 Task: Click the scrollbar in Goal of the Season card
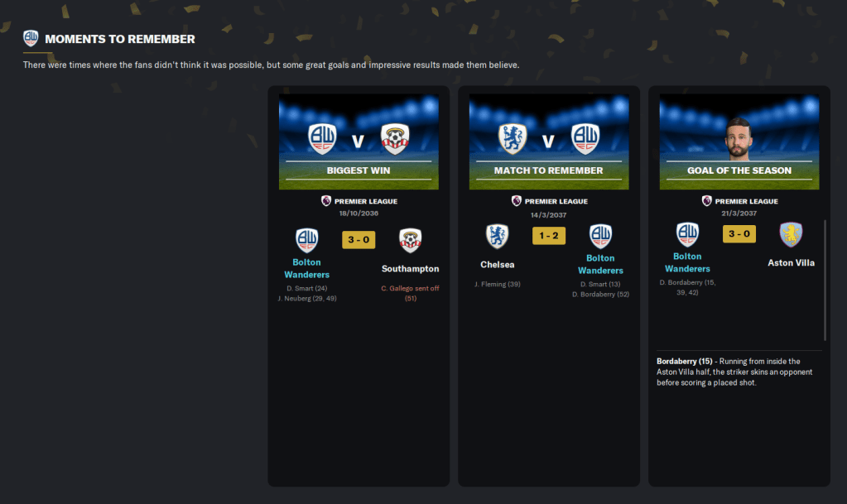click(x=825, y=280)
